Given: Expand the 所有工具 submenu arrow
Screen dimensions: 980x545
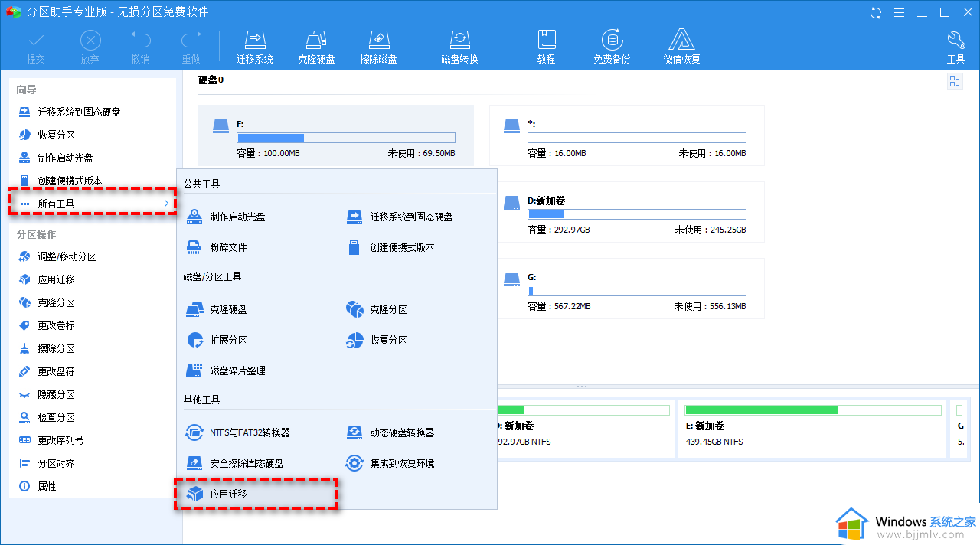Looking at the screenshot, I should click(x=166, y=203).
